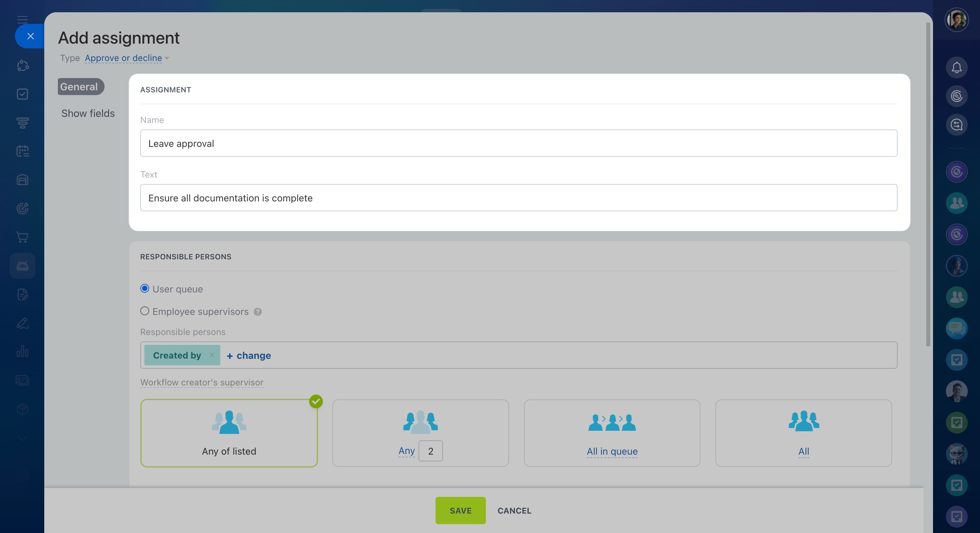Click into the Name field with Leave approval
The width and height of the screenshot is (980, 533).
[x=519, y=143]
